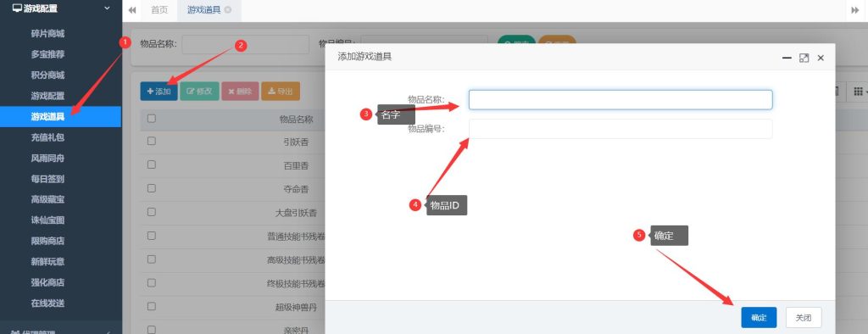Open the table columns grid dropdown

click(859, 92)
